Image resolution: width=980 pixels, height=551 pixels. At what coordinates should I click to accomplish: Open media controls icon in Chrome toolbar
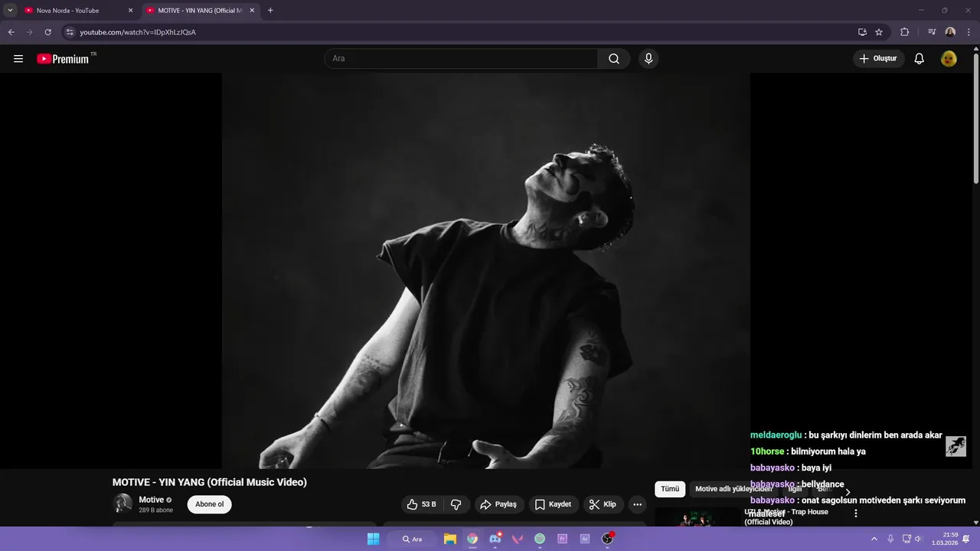pyautogui.click(x=932, y=32)
